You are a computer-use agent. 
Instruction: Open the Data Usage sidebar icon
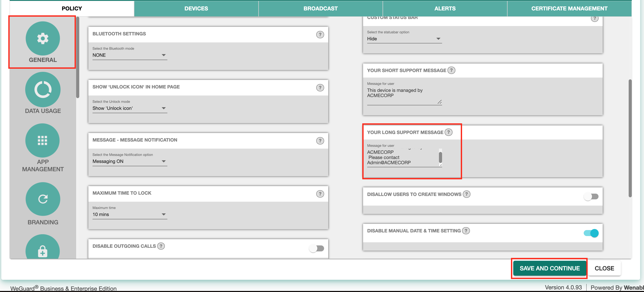coord(43,90)
